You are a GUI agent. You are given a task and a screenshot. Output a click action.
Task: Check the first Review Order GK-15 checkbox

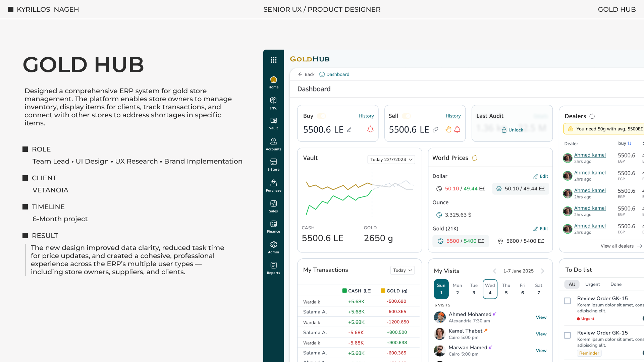(x=567, y=301)
